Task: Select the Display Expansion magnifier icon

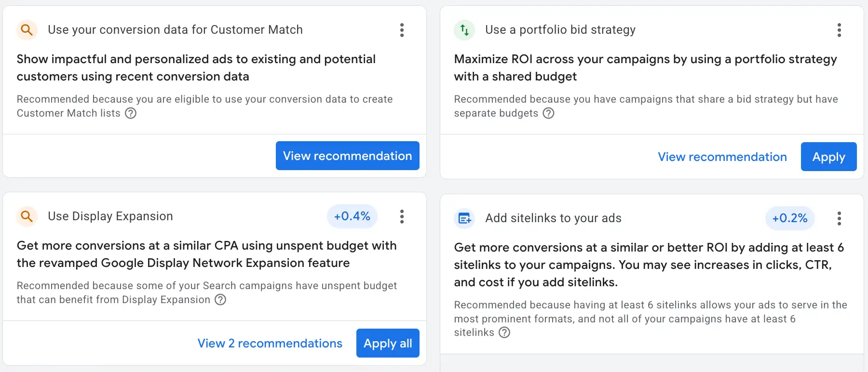Action: [27, 216]
